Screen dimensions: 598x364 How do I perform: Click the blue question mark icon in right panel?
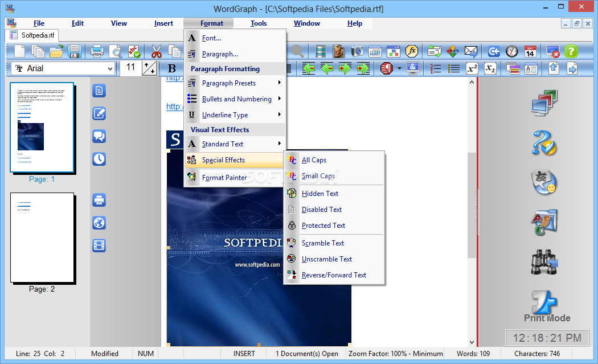[544, 142]
